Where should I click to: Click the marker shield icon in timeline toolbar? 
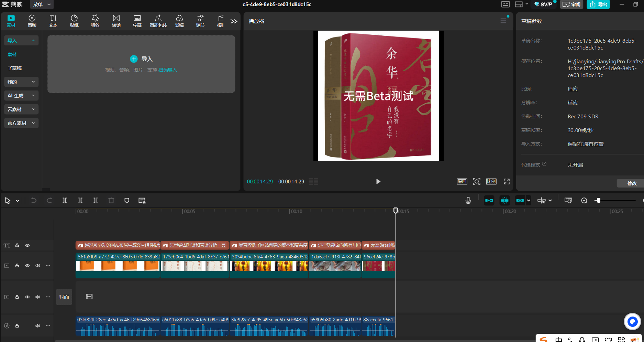pyautogui.click(x=127, y=201)
